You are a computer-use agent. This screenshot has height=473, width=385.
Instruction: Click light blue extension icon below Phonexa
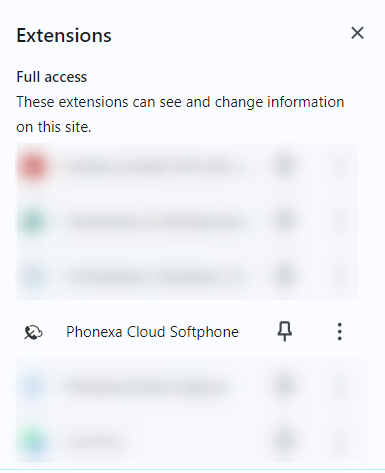(33, 387)
